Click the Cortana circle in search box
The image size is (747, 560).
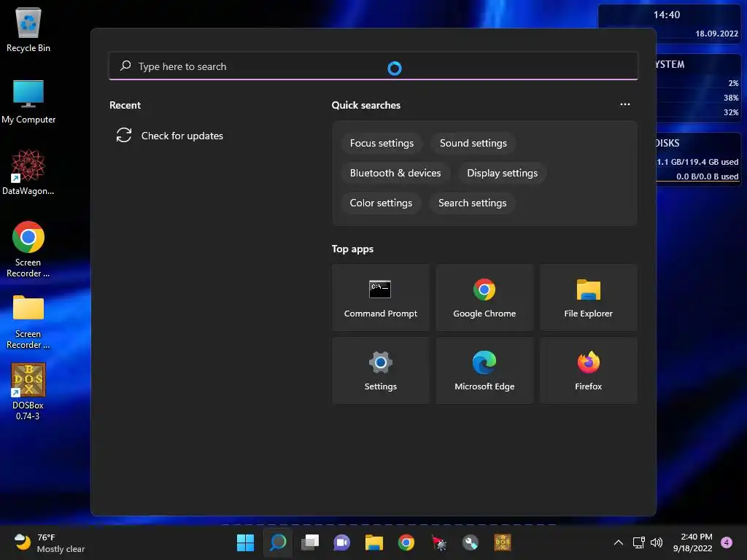point(394,69)
